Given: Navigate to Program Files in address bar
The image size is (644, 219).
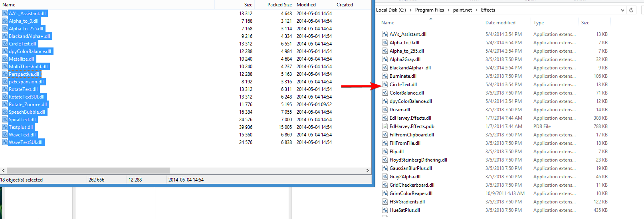Looking at the screenshot, I should 430,10.
